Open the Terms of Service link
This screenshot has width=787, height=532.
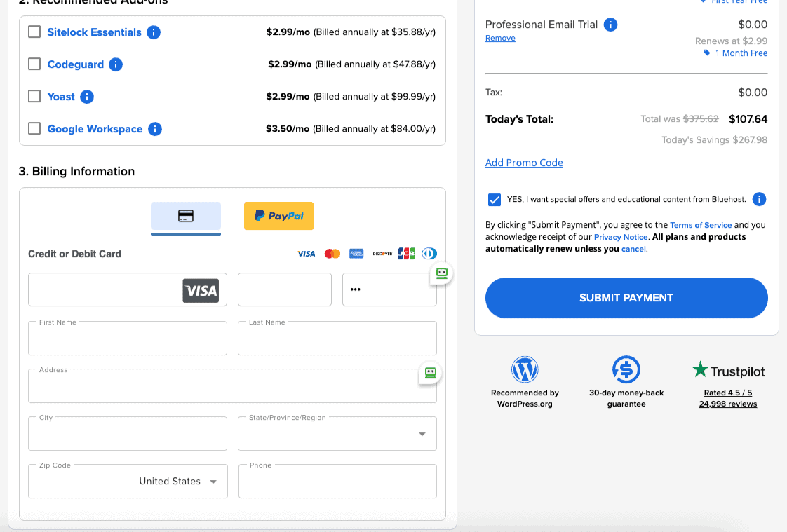tap(701, 225)
